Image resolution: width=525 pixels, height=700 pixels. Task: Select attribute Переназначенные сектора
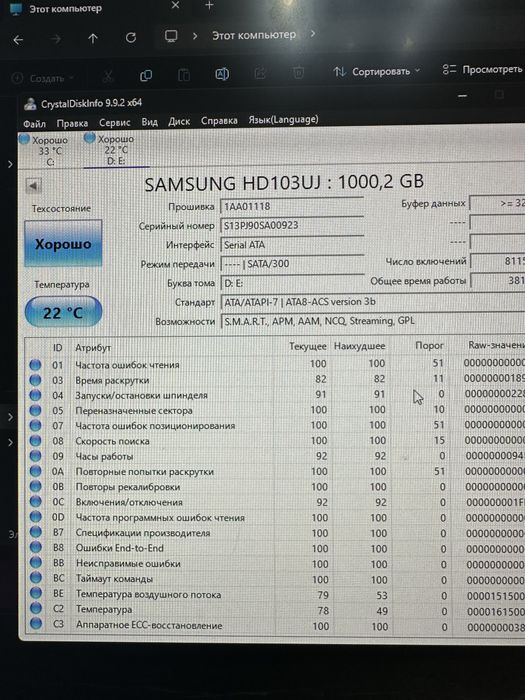[134, 411]
